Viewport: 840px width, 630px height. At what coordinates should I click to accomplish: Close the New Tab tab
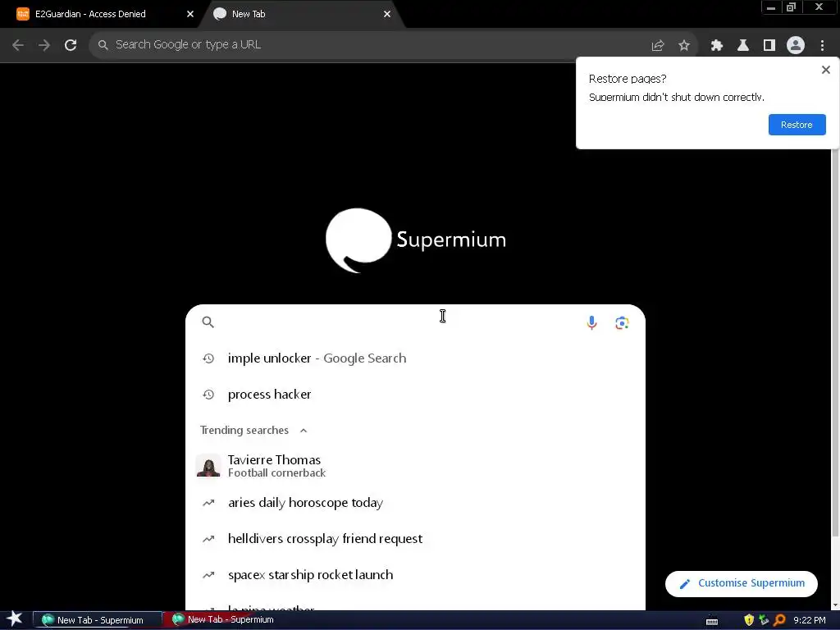click(387, 14)
